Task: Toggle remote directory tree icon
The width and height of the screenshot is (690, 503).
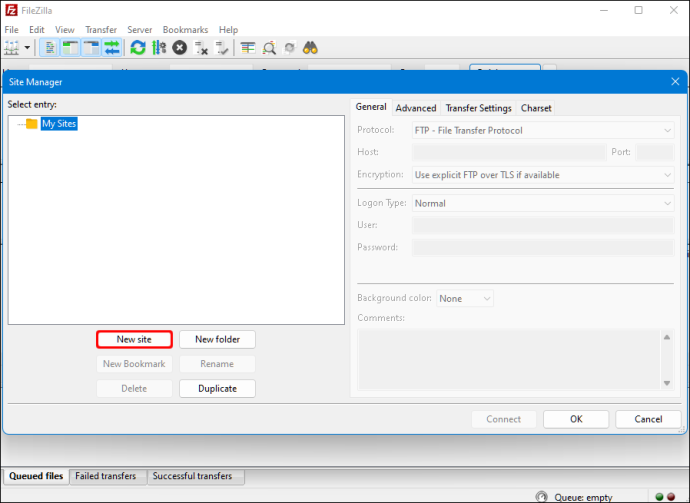Action: coord(91,48)
